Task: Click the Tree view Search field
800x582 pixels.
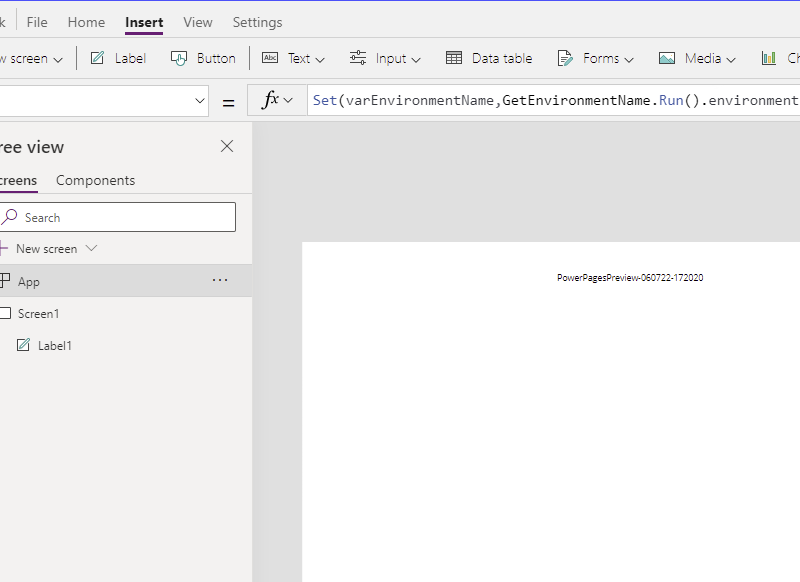Action: click(x=118, y=217)
